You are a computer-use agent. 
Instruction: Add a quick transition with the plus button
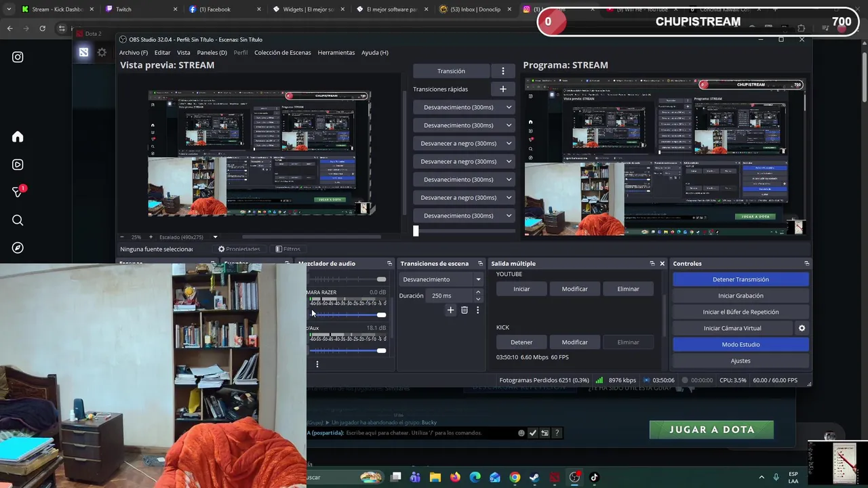pyautogui.click(x=502, y=89)
